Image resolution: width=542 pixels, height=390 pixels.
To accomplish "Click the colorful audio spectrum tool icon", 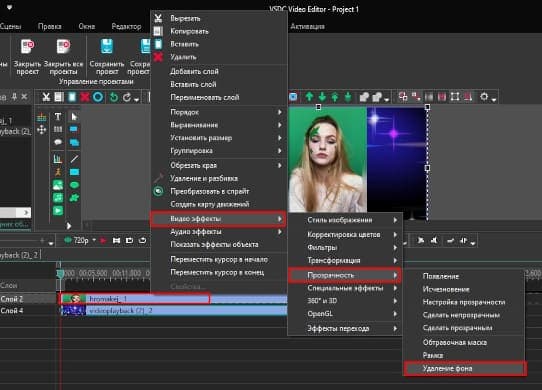I will [x=41, y=118].
